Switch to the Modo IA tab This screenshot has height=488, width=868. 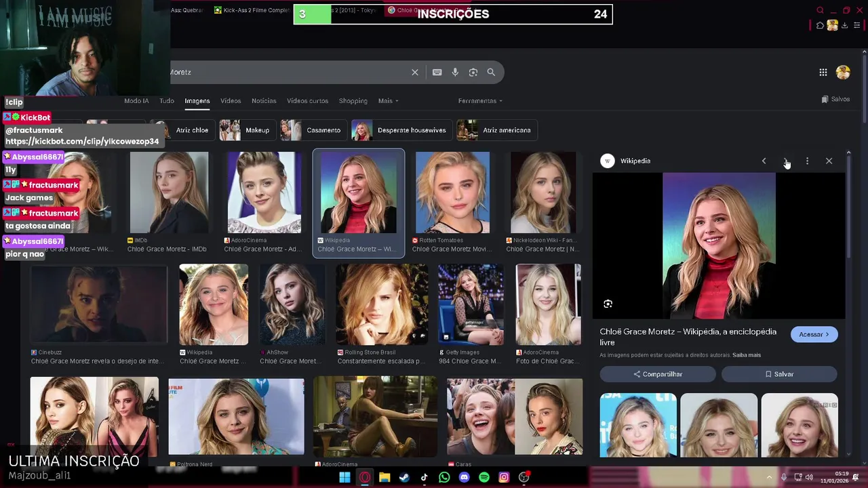point(136,101)
